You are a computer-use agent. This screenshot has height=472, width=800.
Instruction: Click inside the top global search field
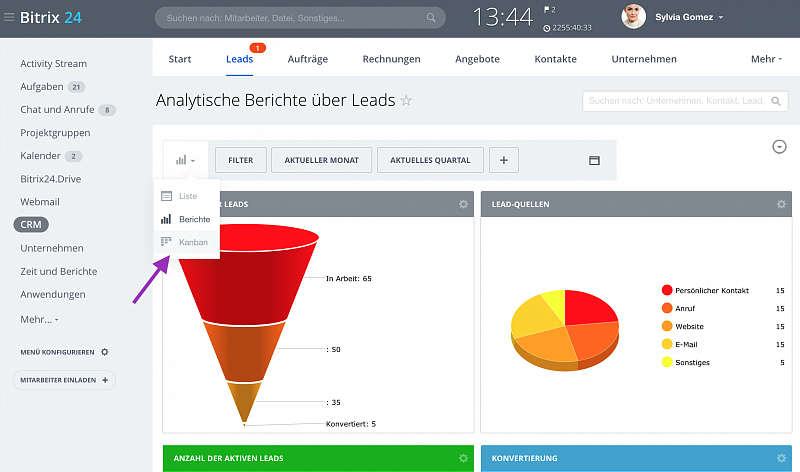[300, 18]
